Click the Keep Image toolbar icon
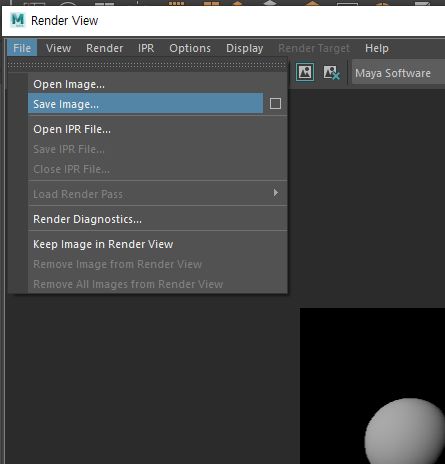The image size is (445, 464). [305, 72]
